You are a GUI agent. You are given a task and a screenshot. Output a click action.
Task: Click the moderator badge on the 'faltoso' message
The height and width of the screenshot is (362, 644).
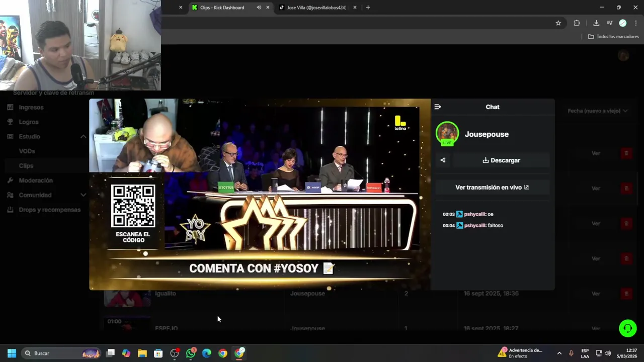(x=459, y=225)
